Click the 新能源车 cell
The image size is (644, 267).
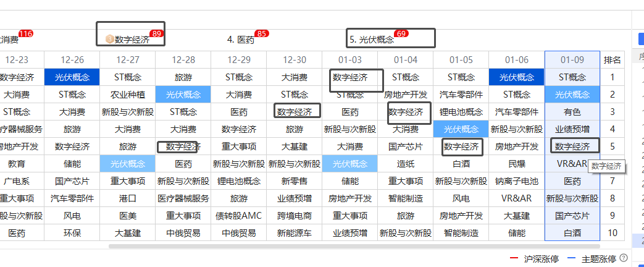295,233
